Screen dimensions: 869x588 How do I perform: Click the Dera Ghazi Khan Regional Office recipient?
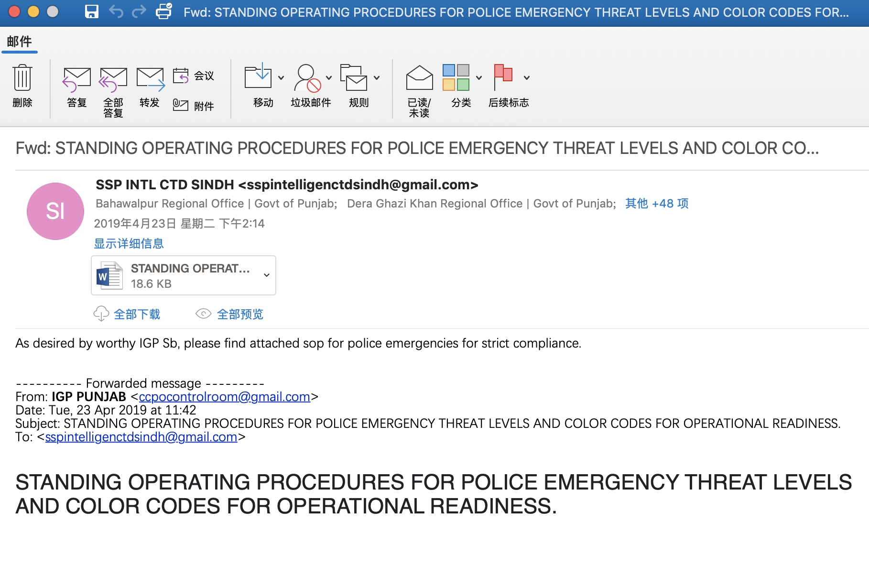pyautogui.click(x=482, y=204)
